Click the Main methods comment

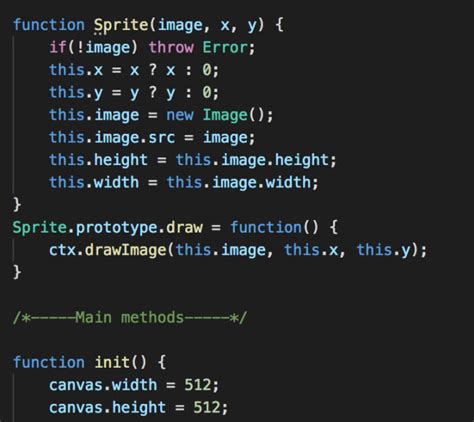pos(130,317)
